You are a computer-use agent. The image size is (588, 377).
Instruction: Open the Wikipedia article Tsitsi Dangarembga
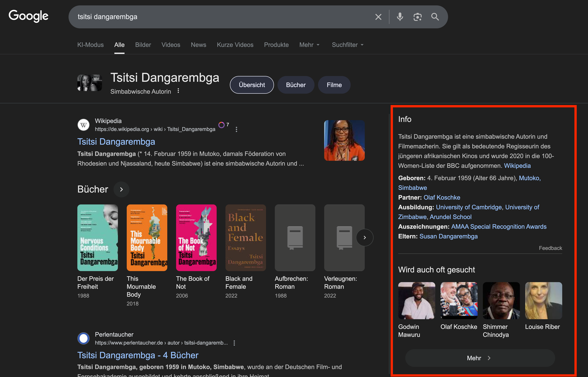(116, 141)
